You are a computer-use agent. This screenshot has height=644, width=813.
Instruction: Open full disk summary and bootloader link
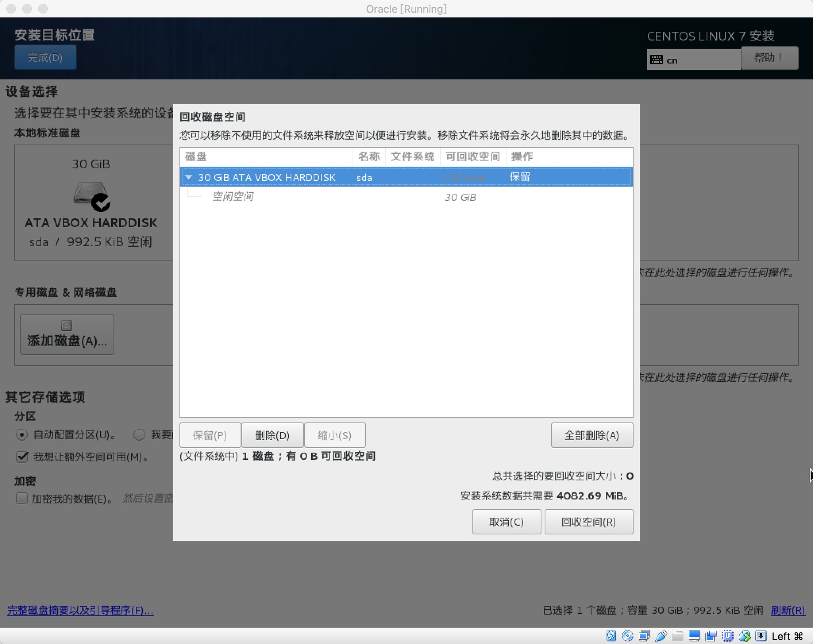(81, 610)
